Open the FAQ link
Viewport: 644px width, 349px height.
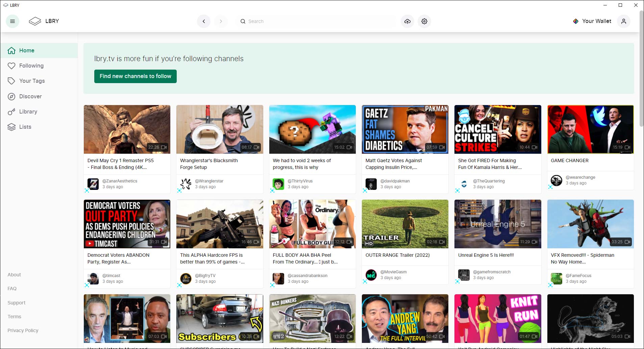[x=12, y=289]
